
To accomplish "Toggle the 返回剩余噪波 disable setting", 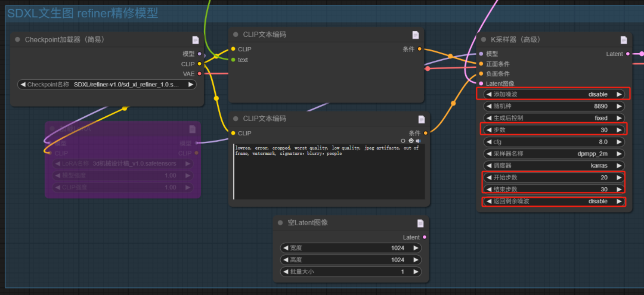I will [553, 201].
